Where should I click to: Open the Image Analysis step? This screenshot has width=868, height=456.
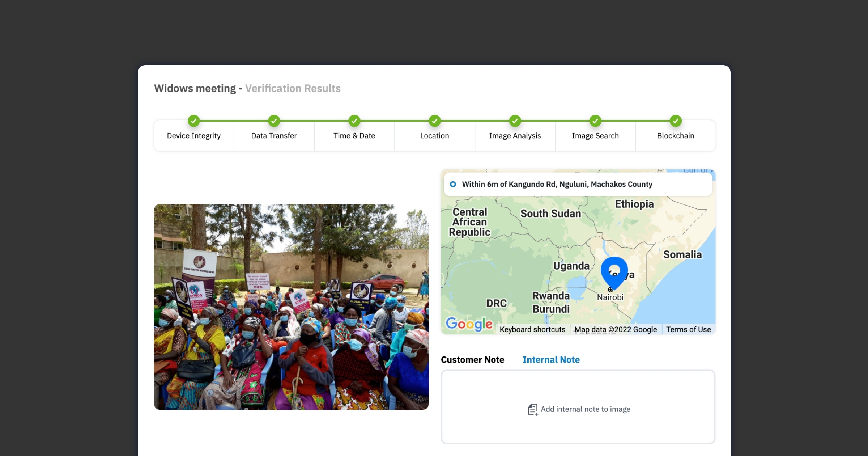515,136
